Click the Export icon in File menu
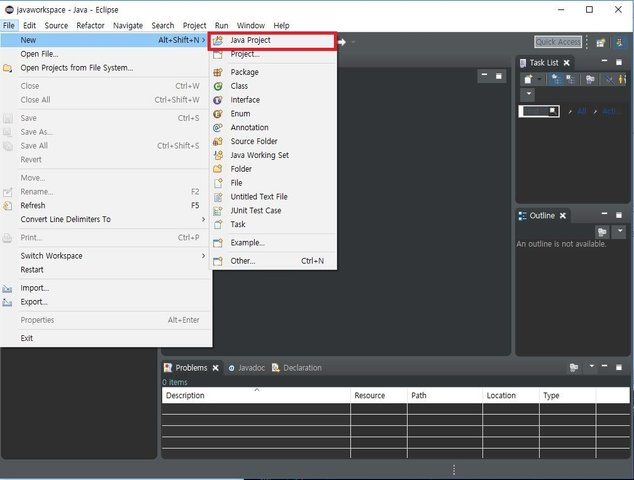Screen dimensions: 634x480 click(7, 302)
